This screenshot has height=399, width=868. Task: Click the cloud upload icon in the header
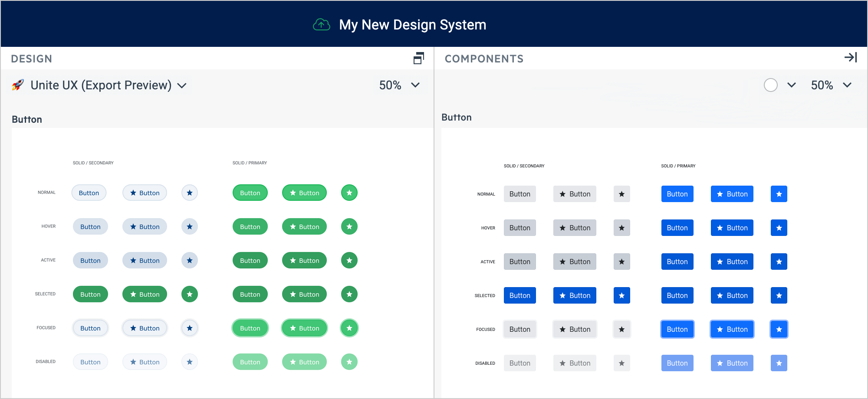(x=322, y=25)
